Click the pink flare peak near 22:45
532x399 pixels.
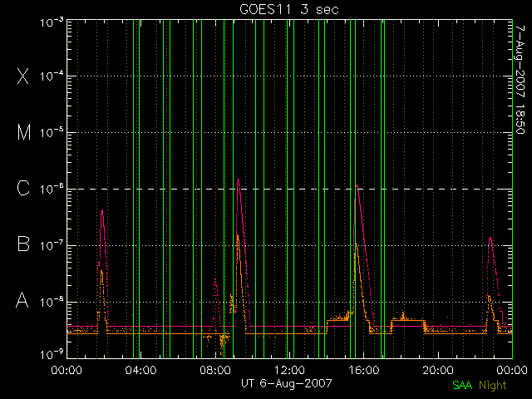490,239
